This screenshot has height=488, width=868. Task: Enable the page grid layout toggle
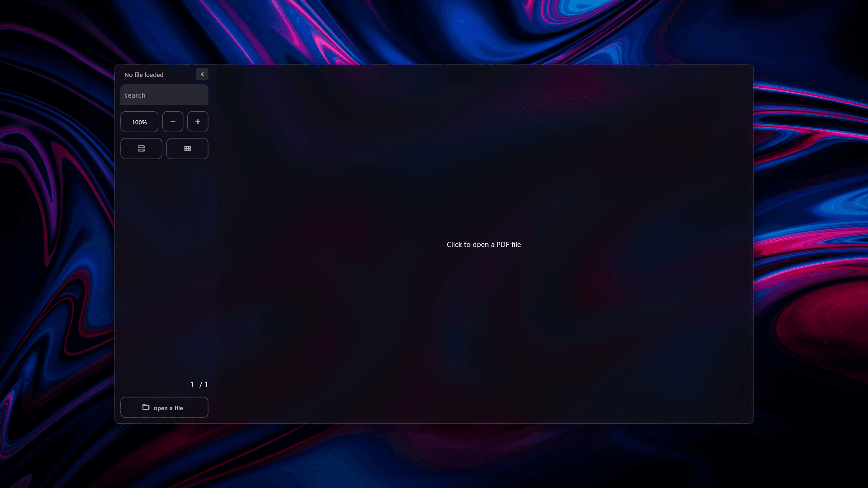pyautogui.click(x=187, y=149)
